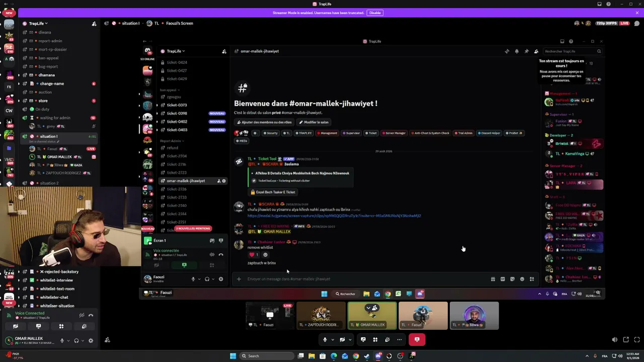
Task: Mute microphone in OMAR MALLEK user panel
Action: point(62,340)
